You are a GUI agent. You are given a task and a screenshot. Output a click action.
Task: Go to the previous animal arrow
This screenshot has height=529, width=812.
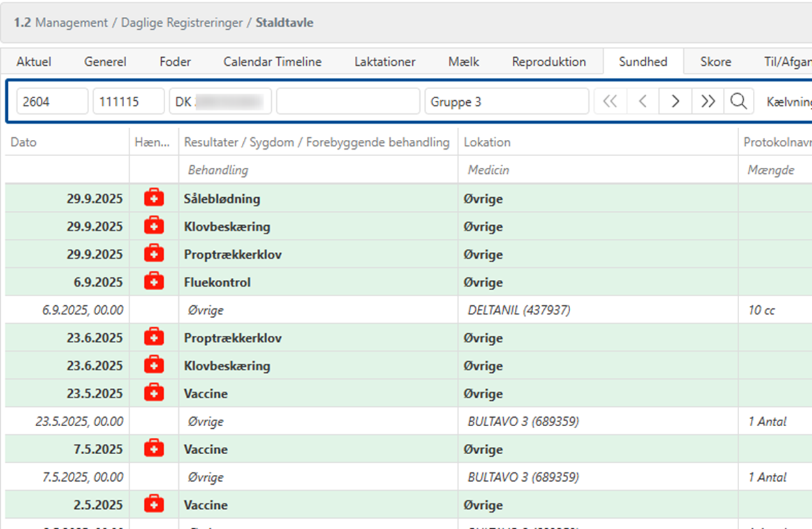tap(643, 102)
